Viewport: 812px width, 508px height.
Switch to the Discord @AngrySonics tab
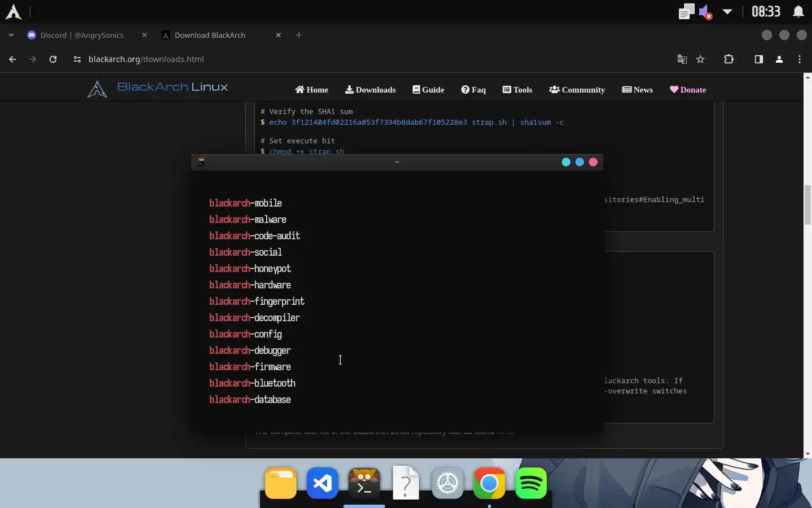point(82,35)
